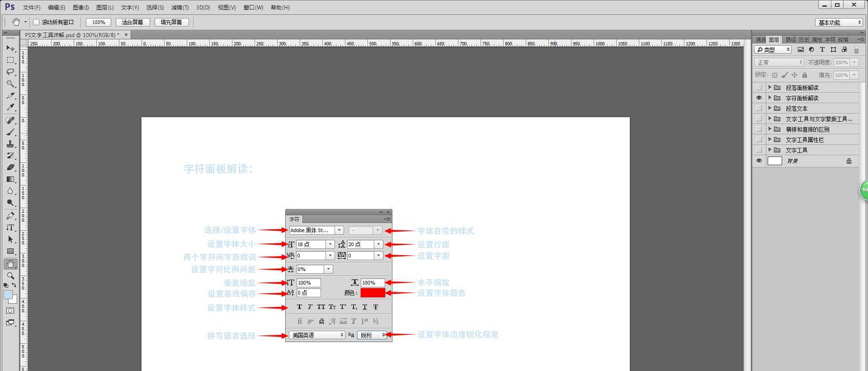Open the 图像(I) menu
Image resolution: width=868 pixels, height=371 pixels.
point(81,8)
